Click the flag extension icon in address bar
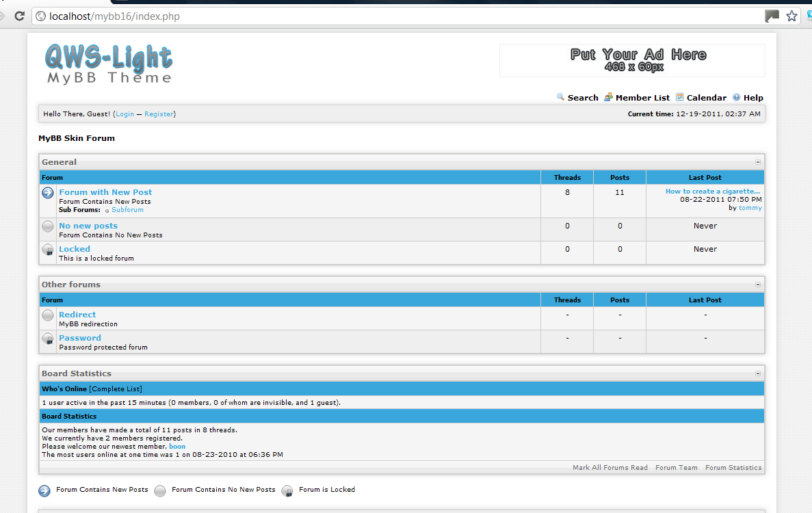The height and width of the screenshot is (513, 812). point(772,16)
